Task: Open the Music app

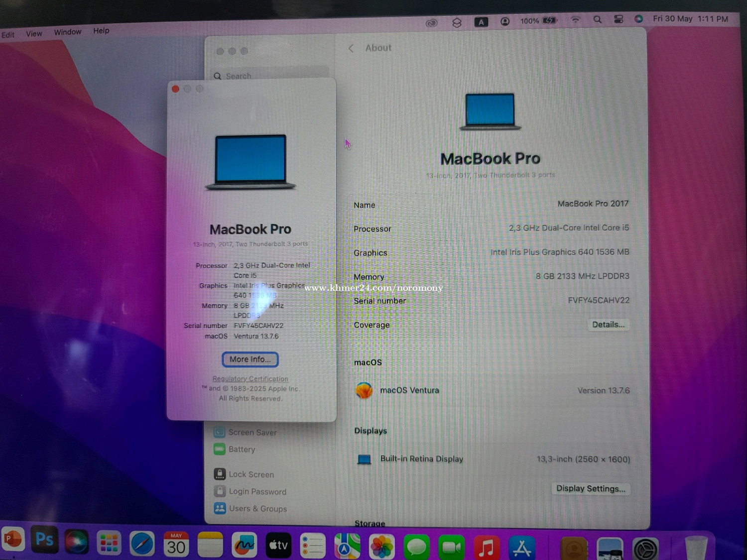Action: (x=486, y=548)
